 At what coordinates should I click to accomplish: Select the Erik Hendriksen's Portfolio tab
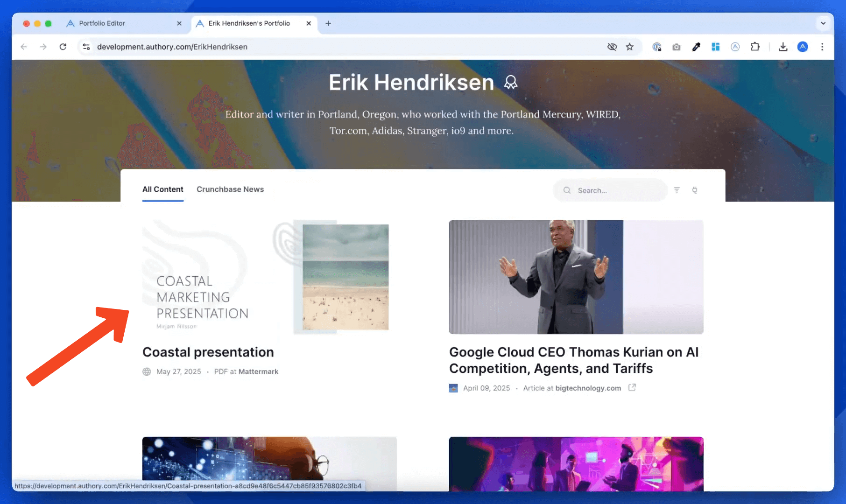click(249, 23)
